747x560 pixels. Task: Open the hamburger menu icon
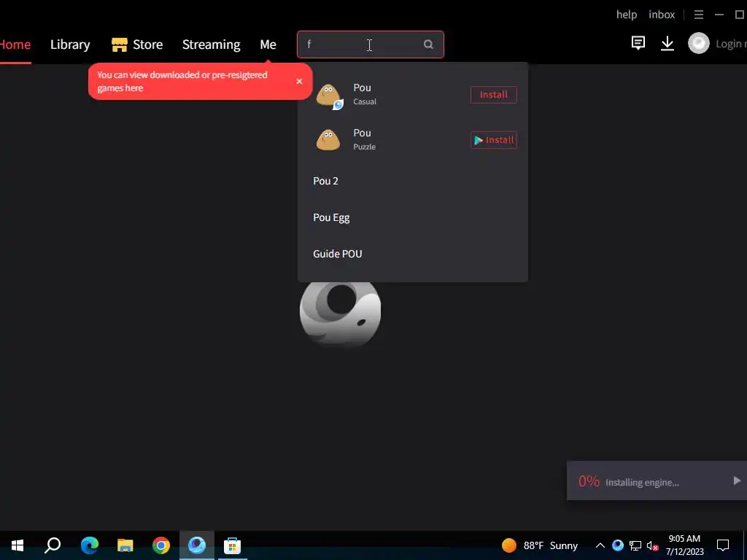(698, 15)
